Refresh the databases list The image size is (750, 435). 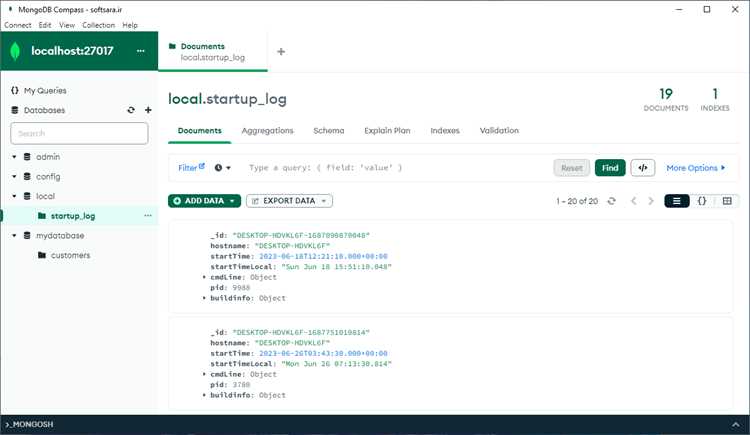pos(131,110)
